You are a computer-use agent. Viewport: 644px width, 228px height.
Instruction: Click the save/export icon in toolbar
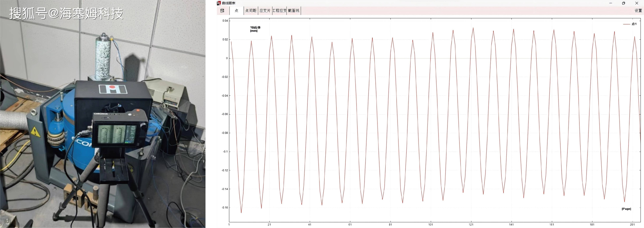222,10
